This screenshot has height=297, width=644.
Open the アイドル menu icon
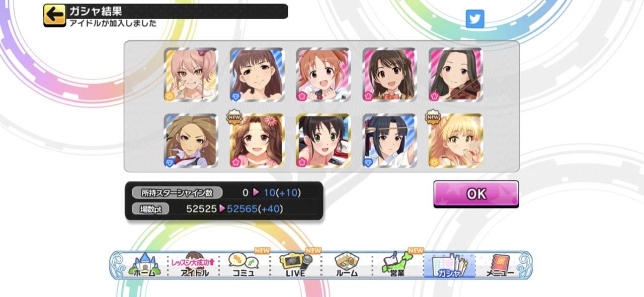(x=195, y=265)
